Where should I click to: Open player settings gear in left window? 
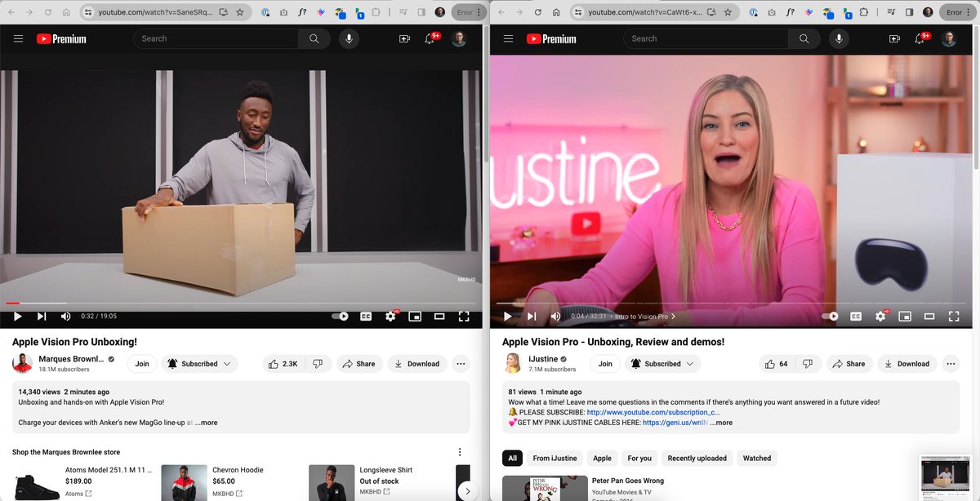click(390, 317)
